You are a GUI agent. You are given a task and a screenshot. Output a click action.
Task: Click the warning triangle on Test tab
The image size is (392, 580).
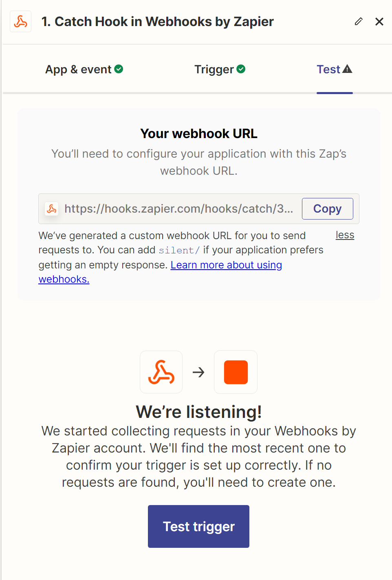(x=347, y=69)
